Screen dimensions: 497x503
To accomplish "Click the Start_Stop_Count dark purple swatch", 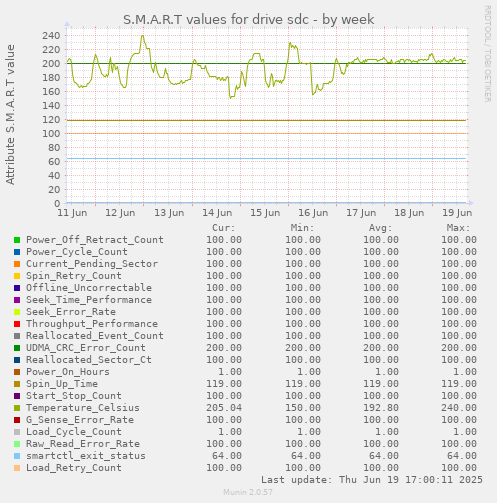I will (17, 396).
